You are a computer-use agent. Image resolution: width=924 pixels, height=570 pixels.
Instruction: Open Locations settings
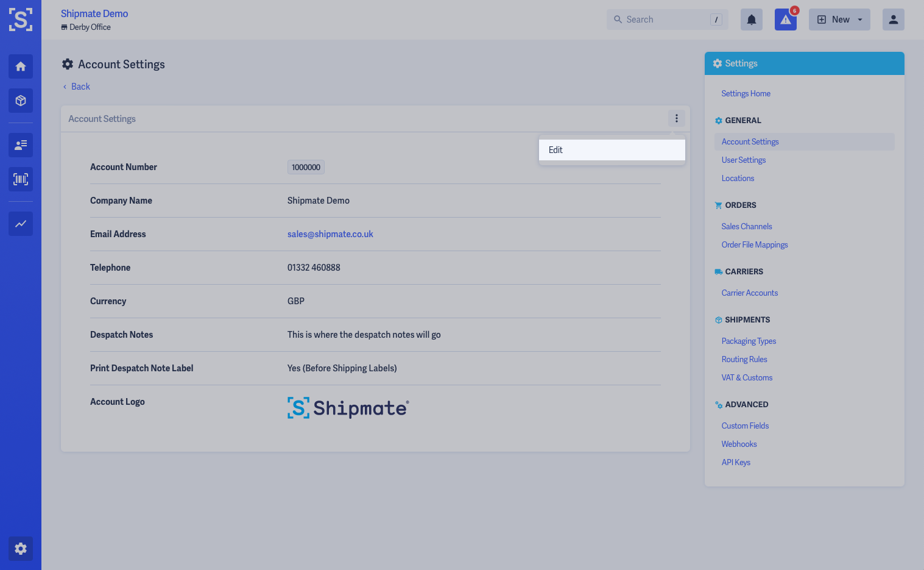738,178
